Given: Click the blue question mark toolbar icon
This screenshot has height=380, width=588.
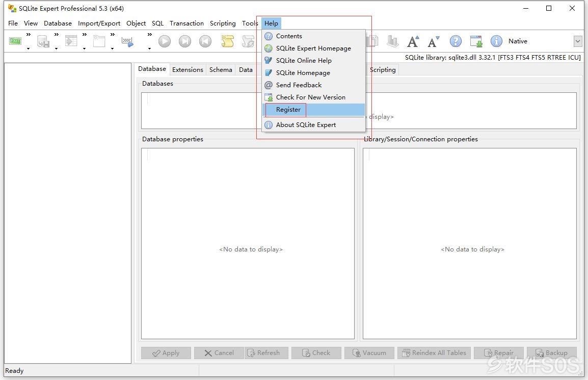Looking at the screenshot, I should click(456, 41).
